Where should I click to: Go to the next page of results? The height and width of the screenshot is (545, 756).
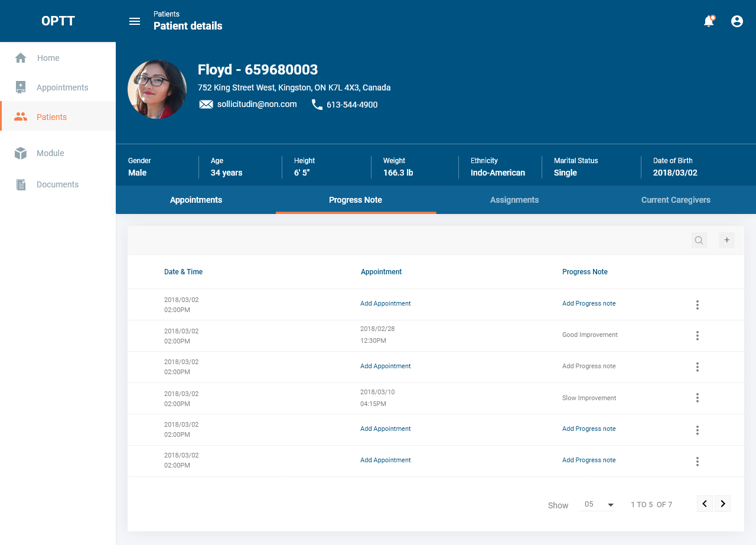(723, 504)
